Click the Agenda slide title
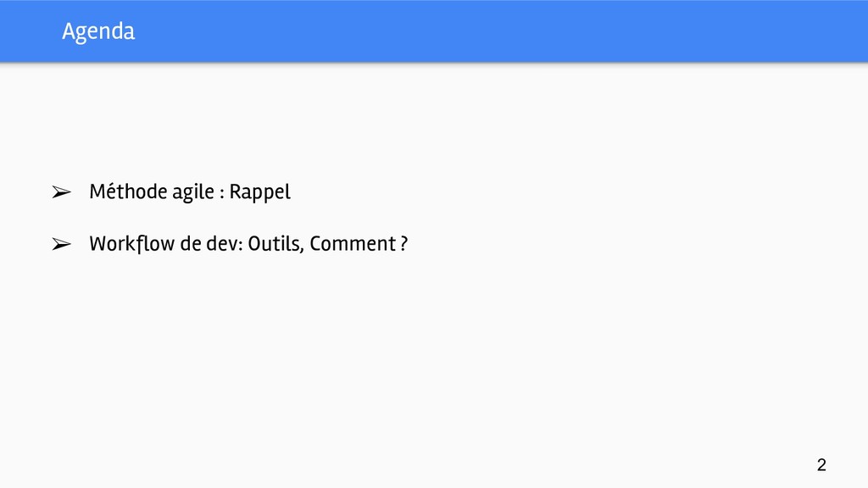Viewport: 868px width, 488px height. pos(97,32)
